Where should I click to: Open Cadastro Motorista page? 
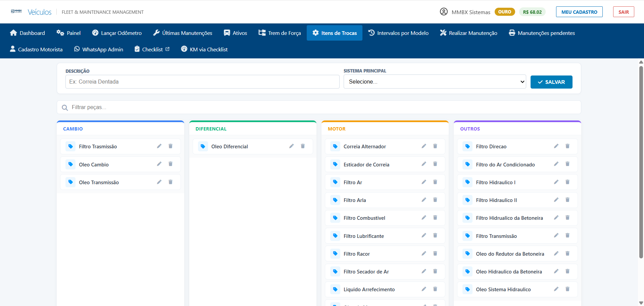pos(36,49)
